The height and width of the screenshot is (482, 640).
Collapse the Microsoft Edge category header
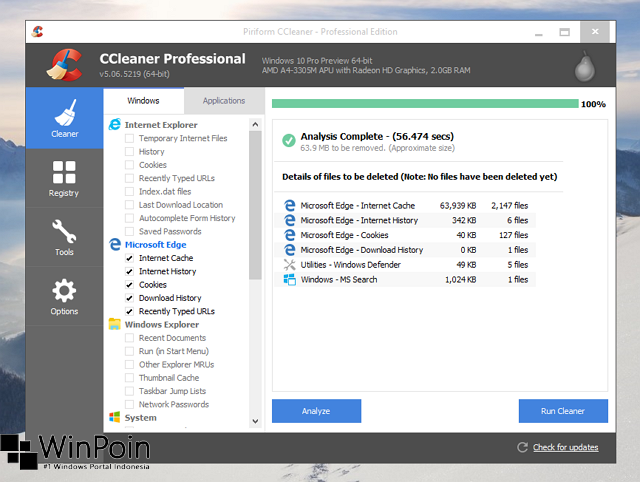click(x=155, y=244)
